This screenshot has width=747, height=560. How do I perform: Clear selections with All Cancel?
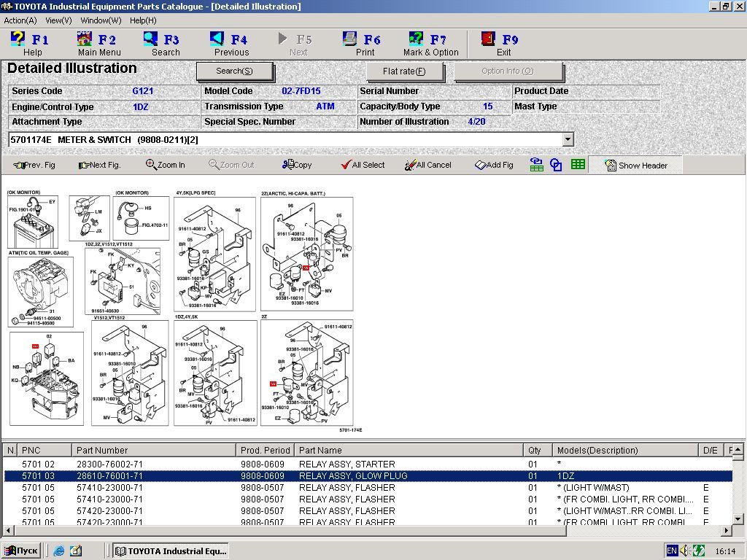427,165
